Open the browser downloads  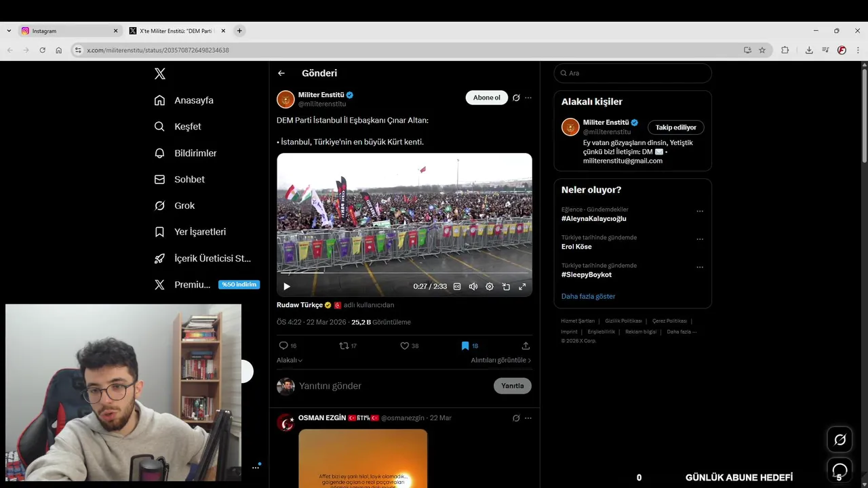809,50
